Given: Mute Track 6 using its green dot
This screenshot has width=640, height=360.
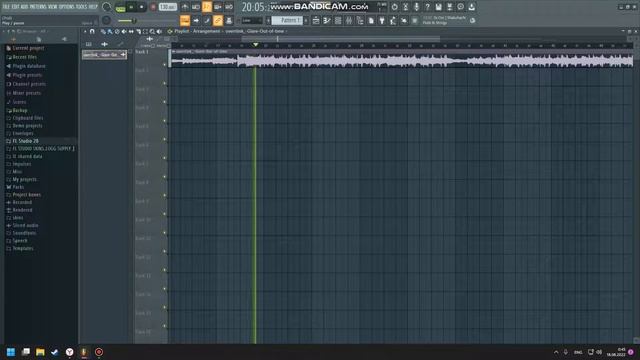Looking at the screenshot, I should tap(165, 158).
